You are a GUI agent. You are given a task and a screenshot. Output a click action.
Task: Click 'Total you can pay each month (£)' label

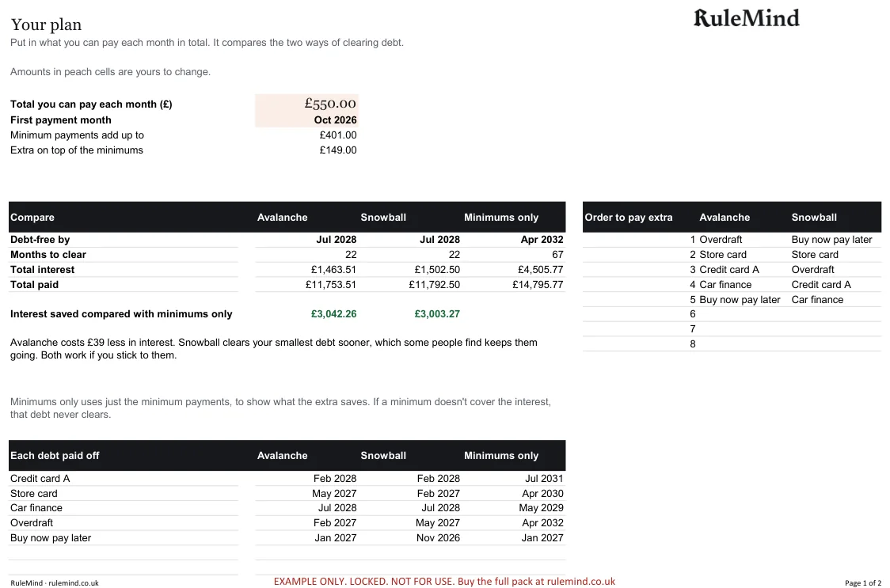pos(91,104)
